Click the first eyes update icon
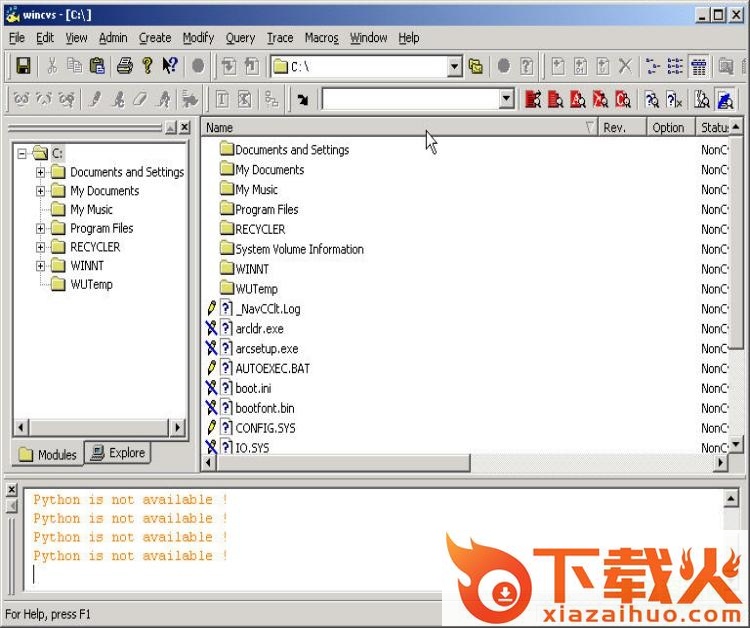 click(22, 99)
